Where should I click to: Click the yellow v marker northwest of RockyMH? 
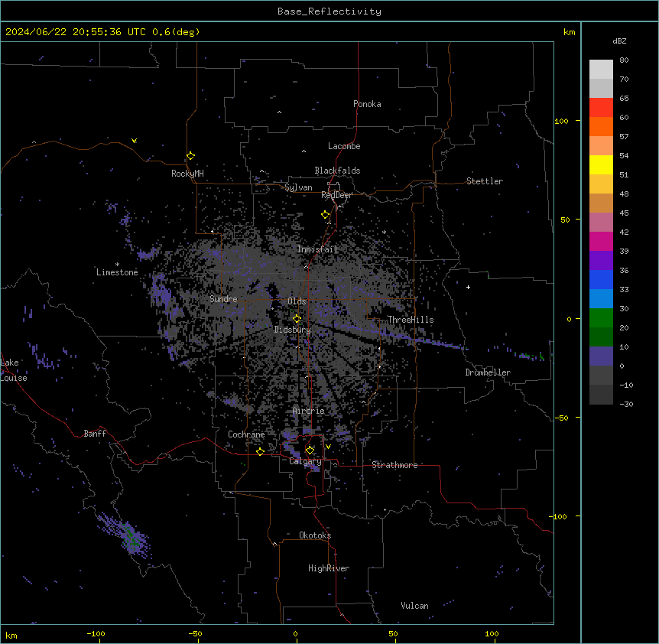point(134,141)
